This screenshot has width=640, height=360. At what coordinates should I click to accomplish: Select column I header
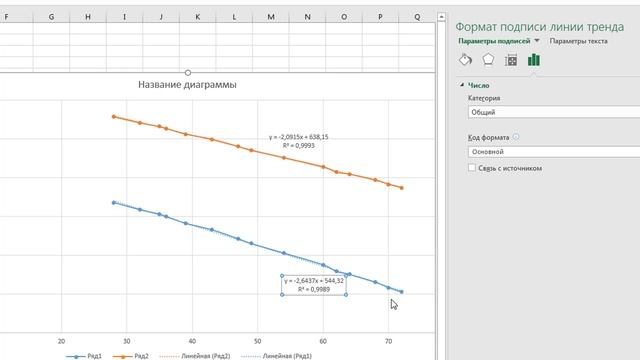(x=124, y=17)
